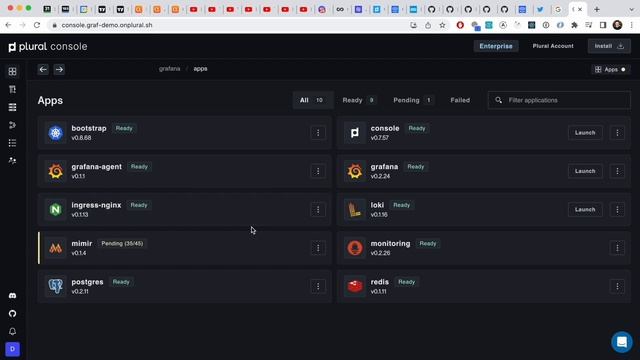
Task: Open the GitHub icon in sidebar
Action: point(12,313)
